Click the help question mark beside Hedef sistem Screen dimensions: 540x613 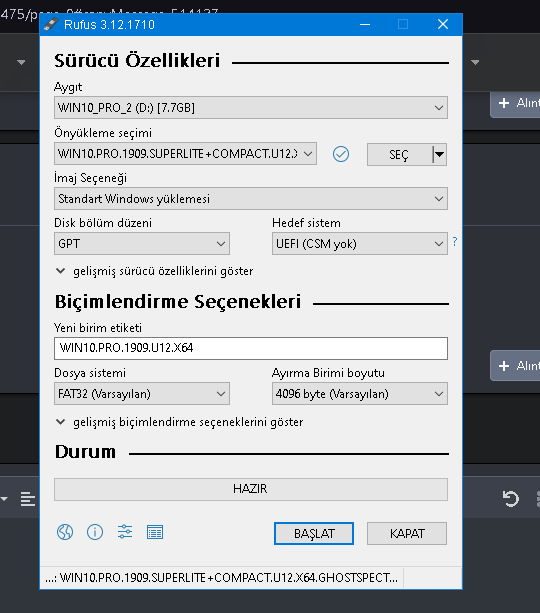coord(455,242)
